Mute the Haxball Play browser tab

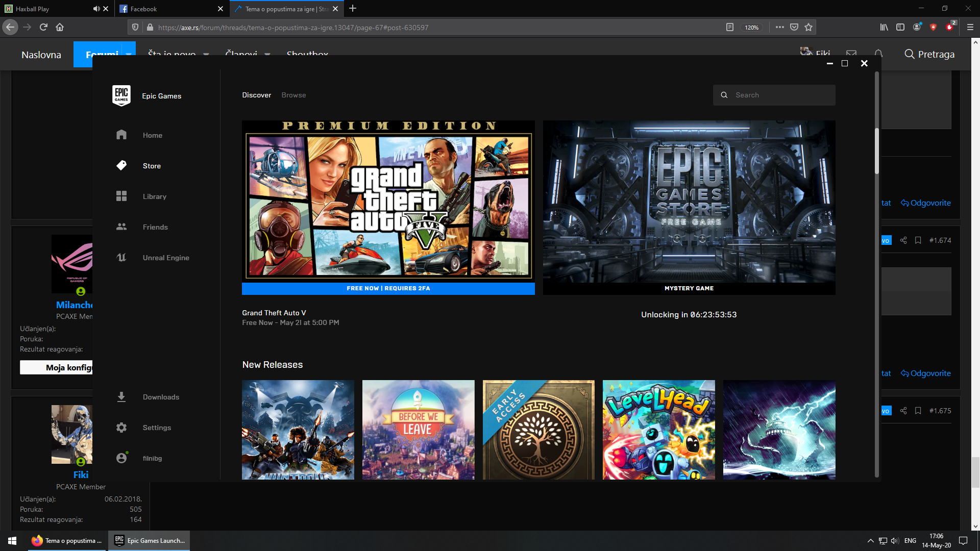coord(96,9)
